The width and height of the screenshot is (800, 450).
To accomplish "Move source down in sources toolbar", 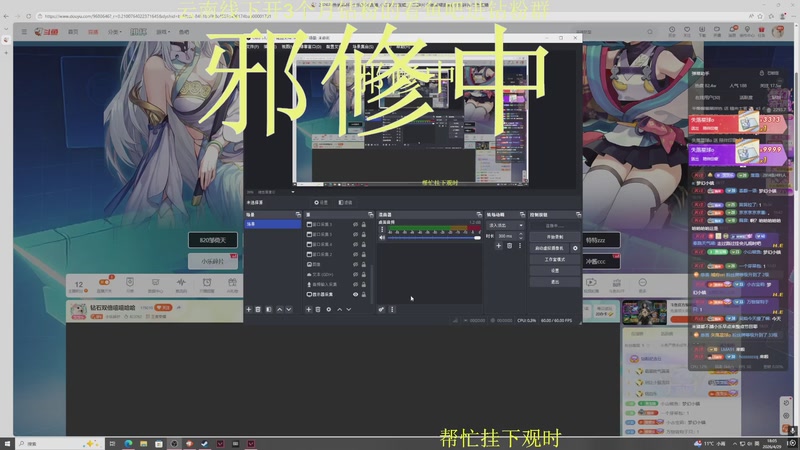I will (x=348, y=310).
